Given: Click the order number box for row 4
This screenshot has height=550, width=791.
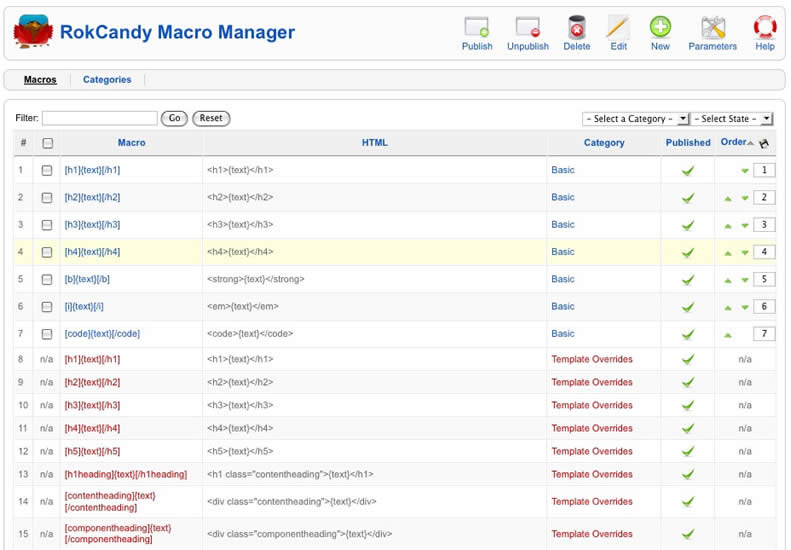Looking at the screenshot, I should click(764, 252).
